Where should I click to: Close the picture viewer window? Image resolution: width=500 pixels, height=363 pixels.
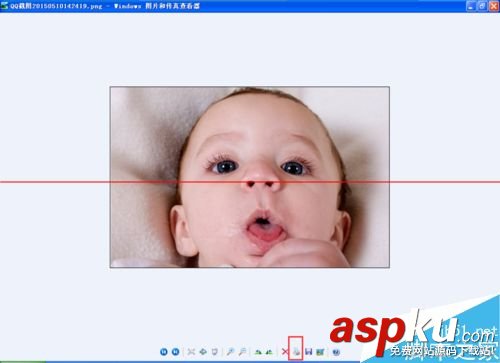[494, 6]
